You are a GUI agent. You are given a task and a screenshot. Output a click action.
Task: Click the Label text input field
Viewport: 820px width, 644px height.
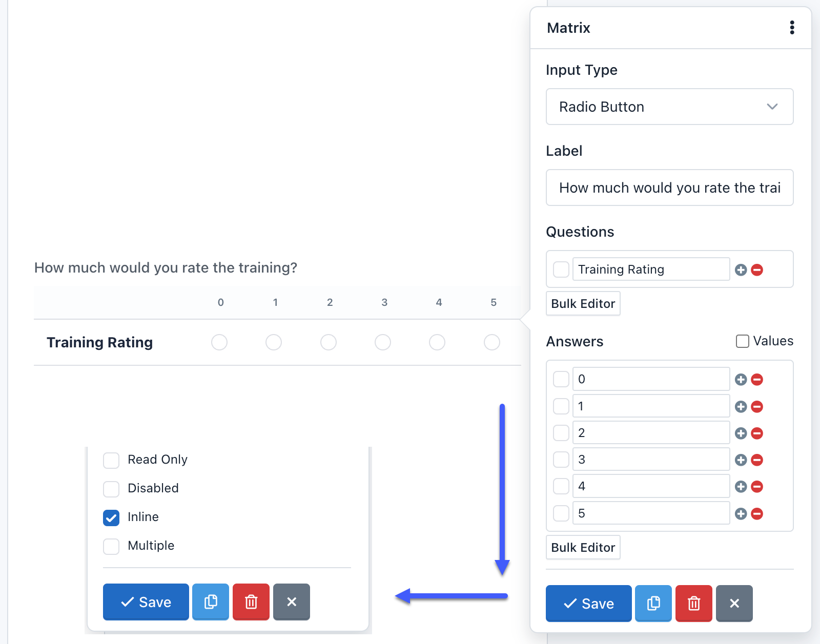[x=669, y=188]
